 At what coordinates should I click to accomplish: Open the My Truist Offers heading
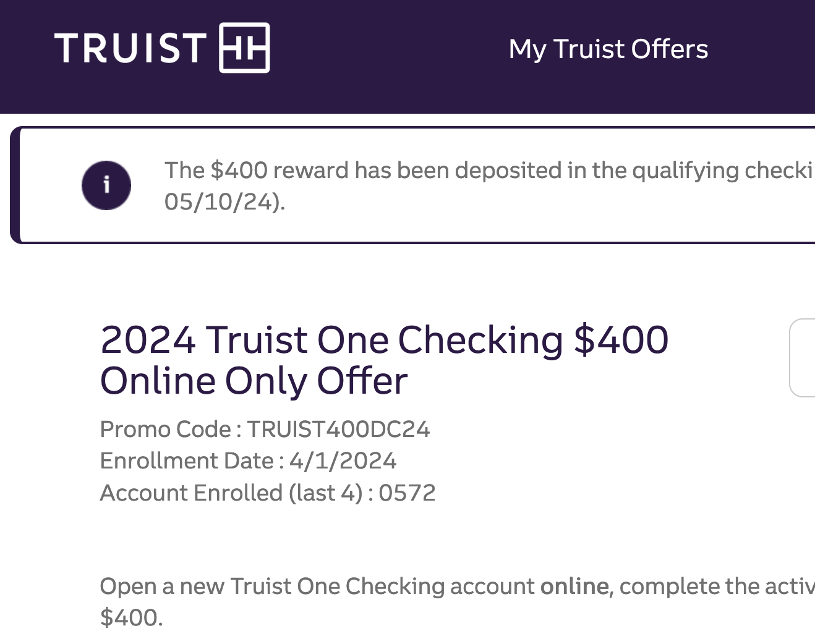(x=608, y=49)
